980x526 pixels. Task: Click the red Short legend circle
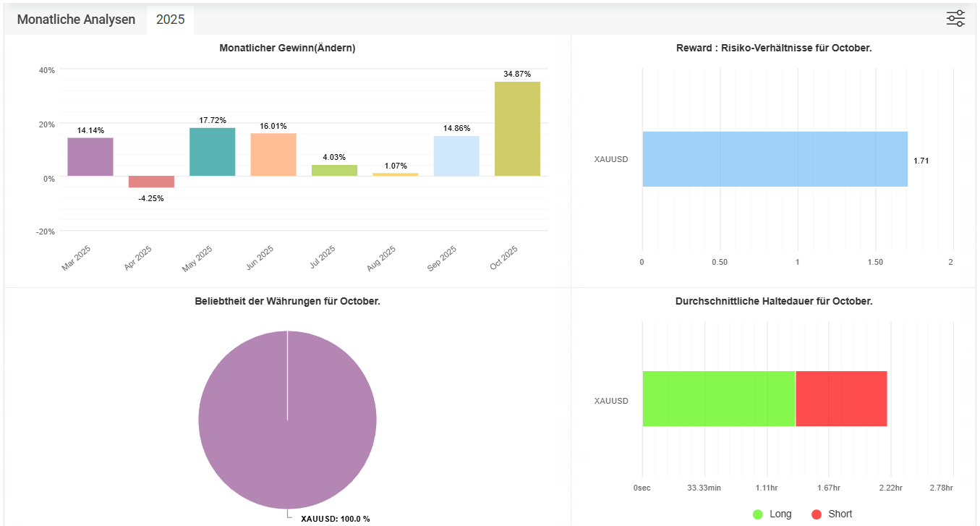(817, 514)
